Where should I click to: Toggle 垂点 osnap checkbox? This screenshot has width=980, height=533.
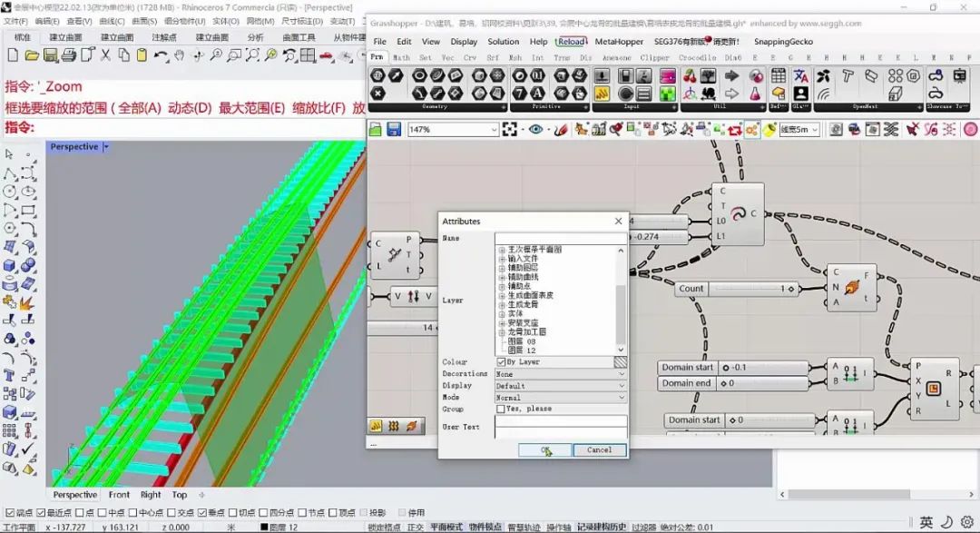tap(202, 512)
